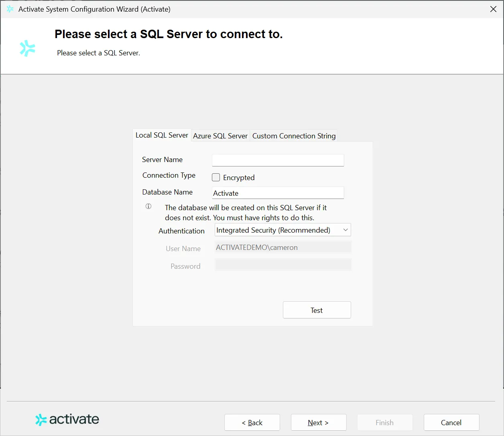Click the 'Authentication' label
The width and height of the screenshot is (504, 436).
pyautogui.click(x=181, y=231)
